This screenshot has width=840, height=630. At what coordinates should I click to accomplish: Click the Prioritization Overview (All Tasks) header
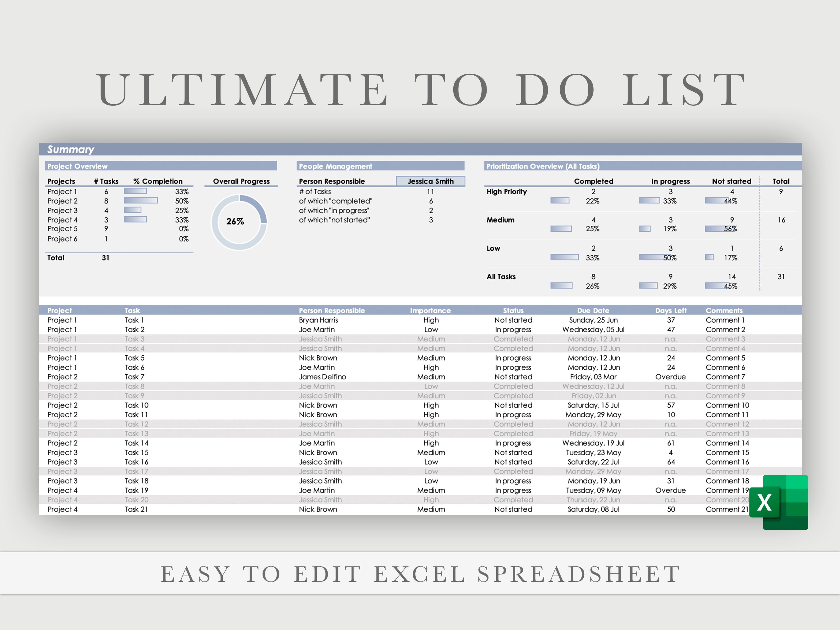click(643, 166)
